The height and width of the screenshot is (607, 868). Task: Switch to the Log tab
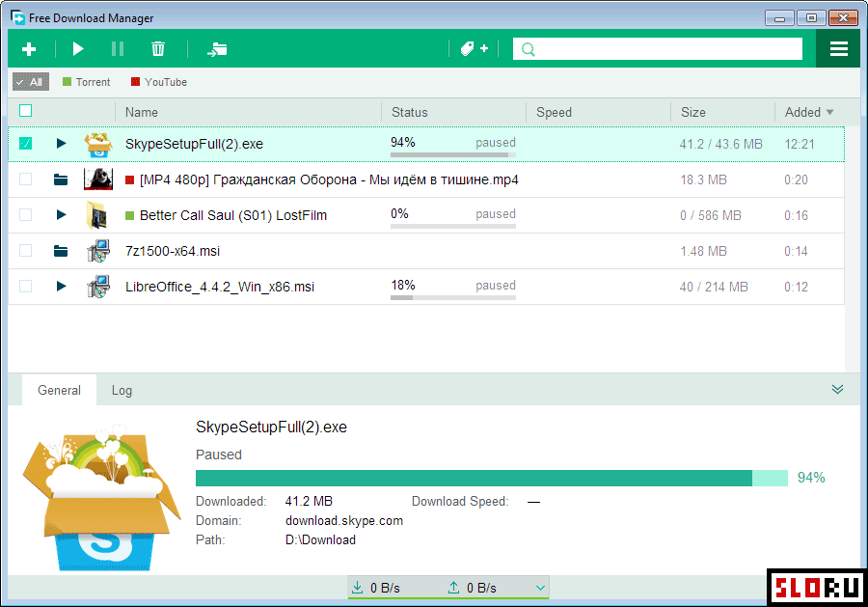(122, 391)
